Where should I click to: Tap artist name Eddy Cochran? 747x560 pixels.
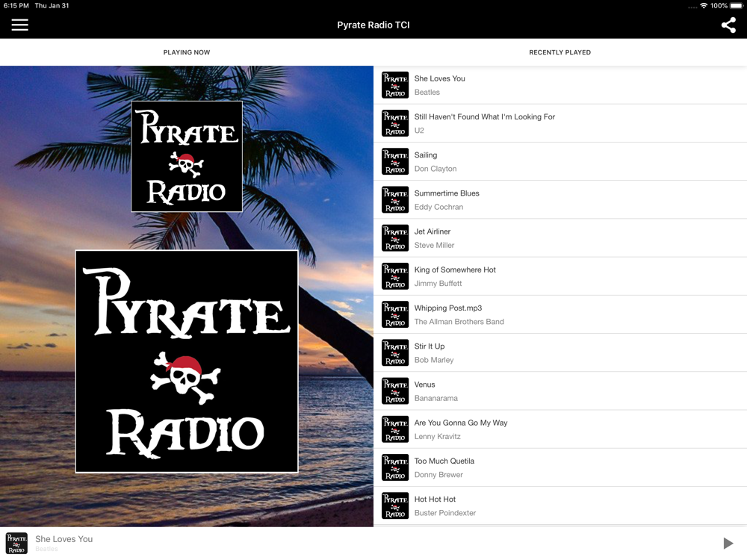(x=438, y=207)
